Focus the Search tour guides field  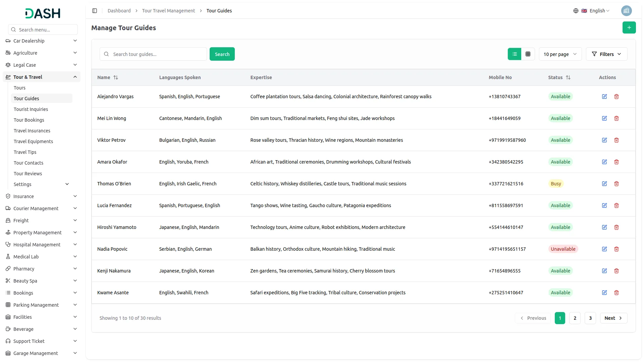158,54
